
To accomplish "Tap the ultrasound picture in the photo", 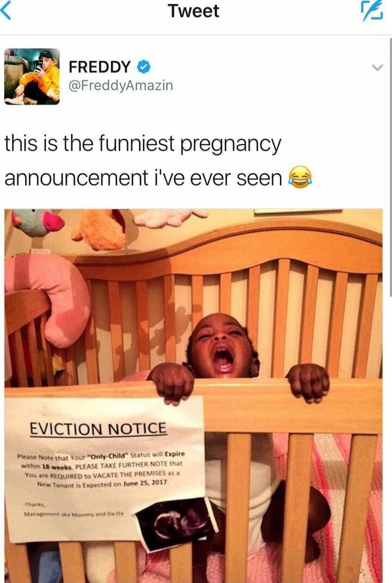I will pyautogui.click(x=176, y=524).
